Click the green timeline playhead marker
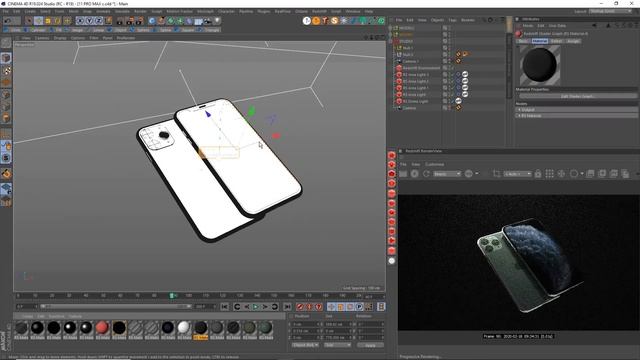Screen dimensions: 640x360 [172, 296]
